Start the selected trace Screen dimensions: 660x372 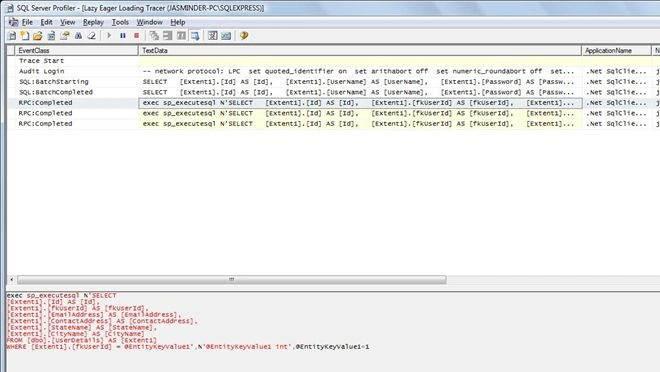[x=109, y=36]
